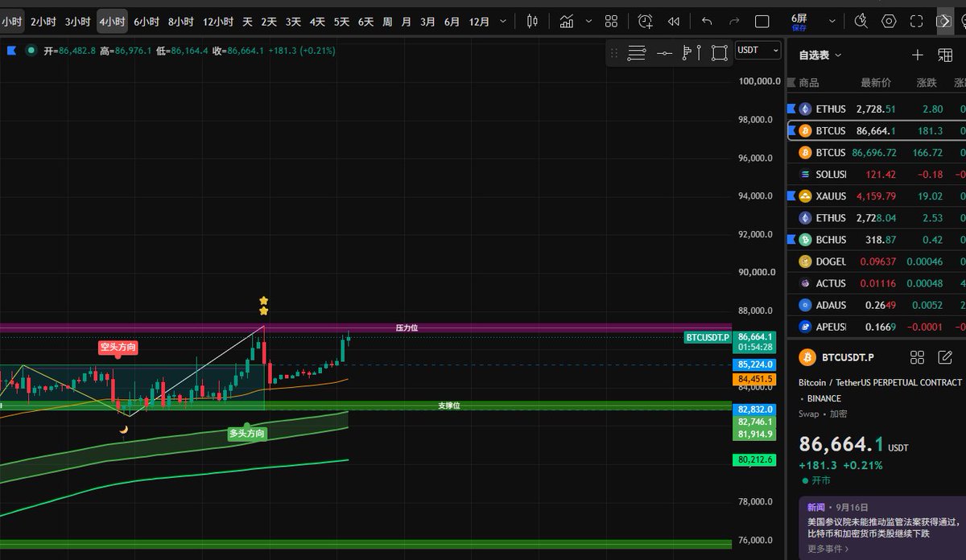Click the 支撑位 support band label
Screen dimensions: 966x560
click(x=449, y=406)
